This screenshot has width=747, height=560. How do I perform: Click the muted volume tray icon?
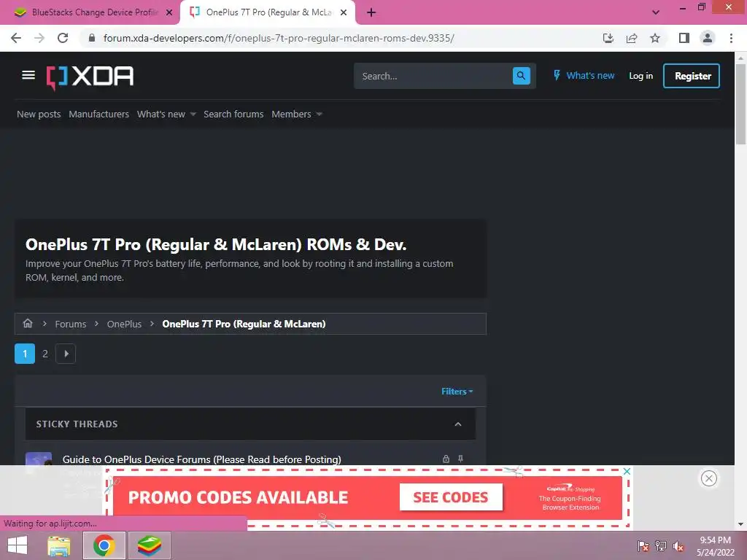(x=678, y=546)
